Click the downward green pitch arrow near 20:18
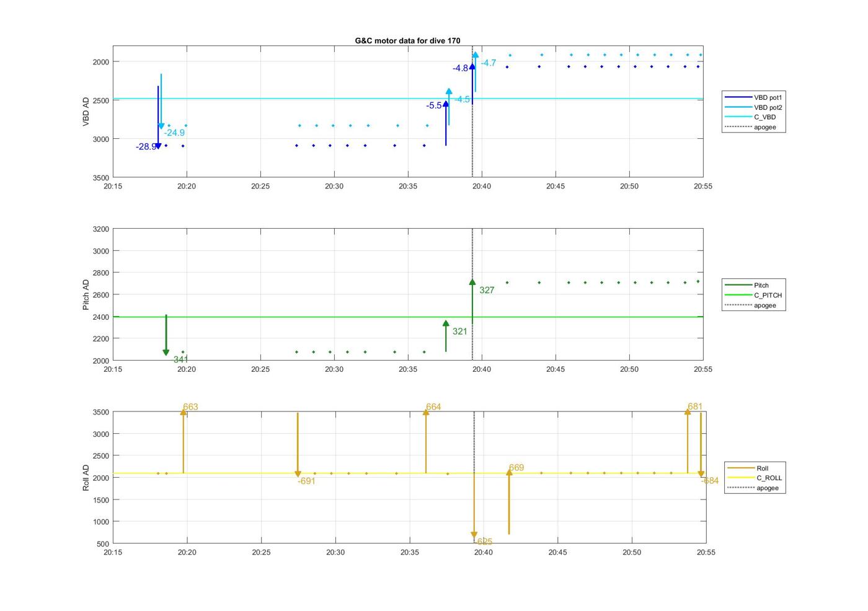This screenshot has width=868, height=611. (166, 335)
